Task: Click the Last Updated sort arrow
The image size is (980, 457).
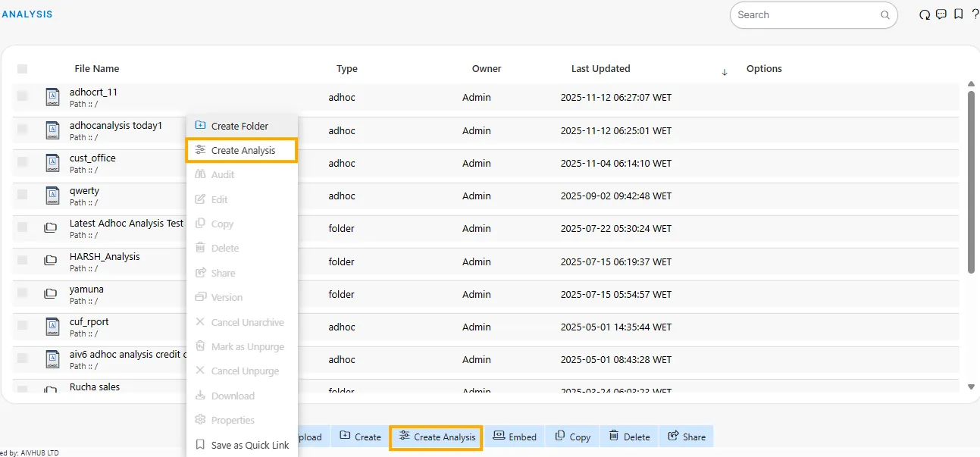Action: click(x=724, y=72)
